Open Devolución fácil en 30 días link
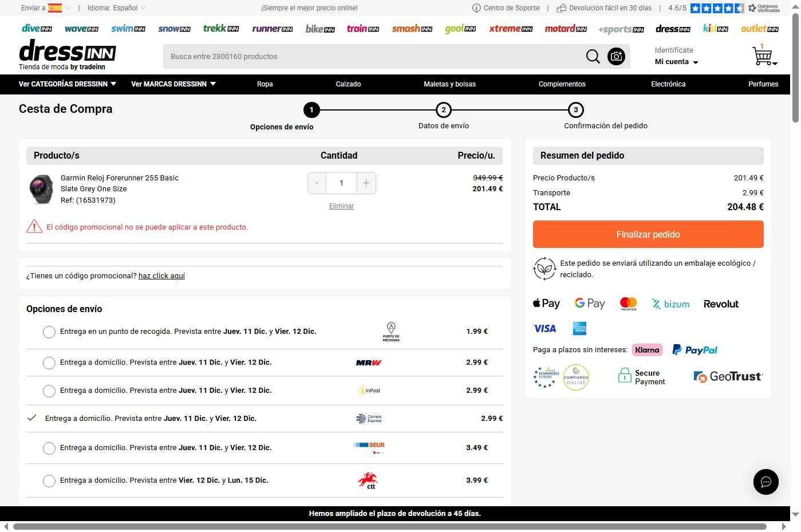The image size is (801, 532). 603,8
